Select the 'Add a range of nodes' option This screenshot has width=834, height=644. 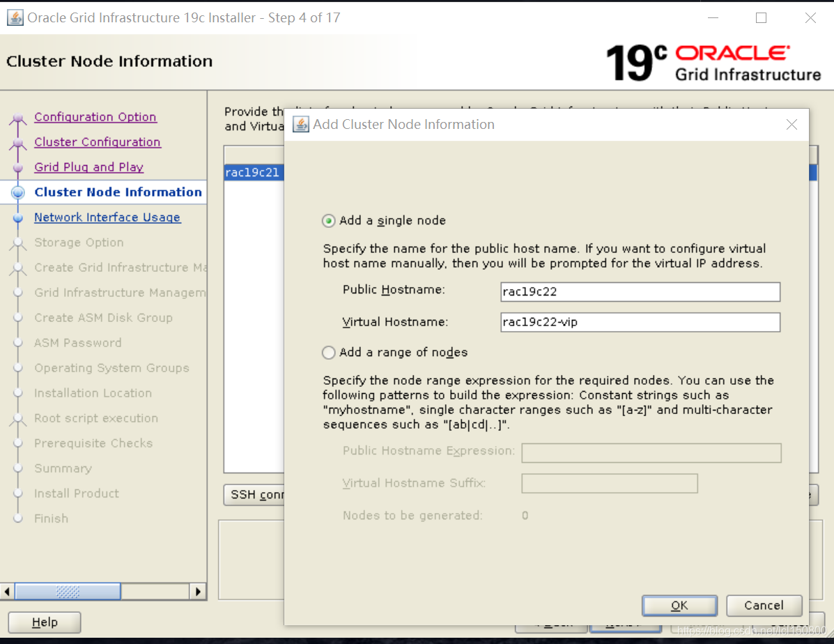click(x=329, y=353)
